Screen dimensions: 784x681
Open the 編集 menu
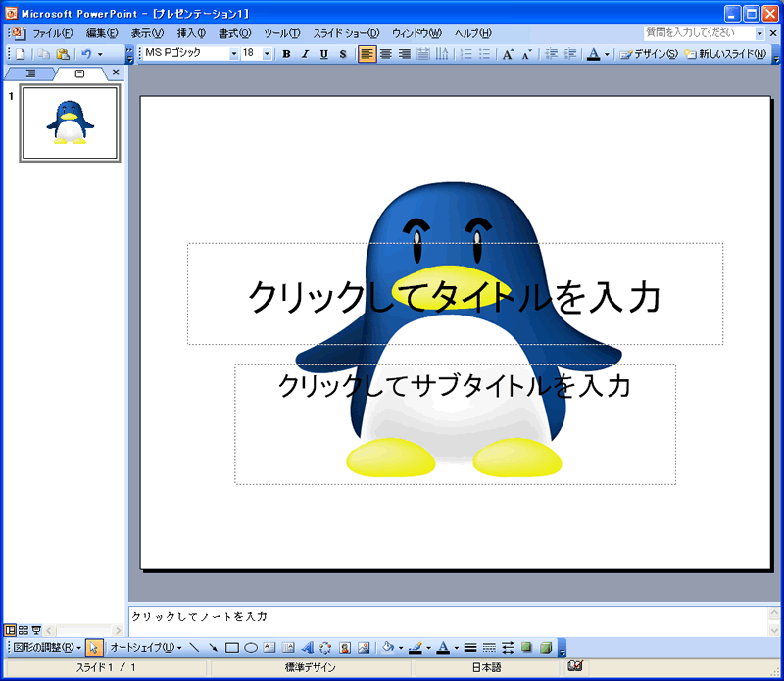point(102,33)
